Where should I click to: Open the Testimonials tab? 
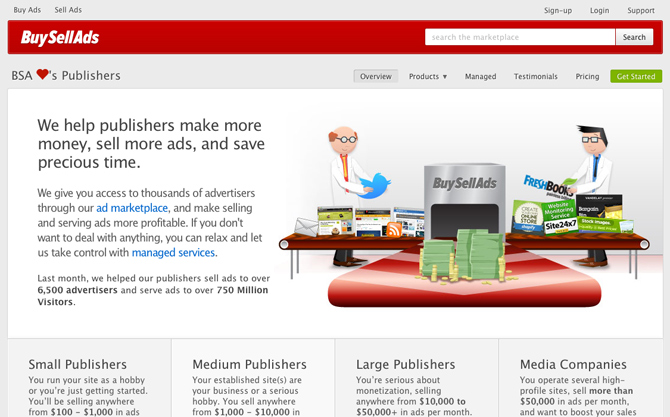[535, 76]
